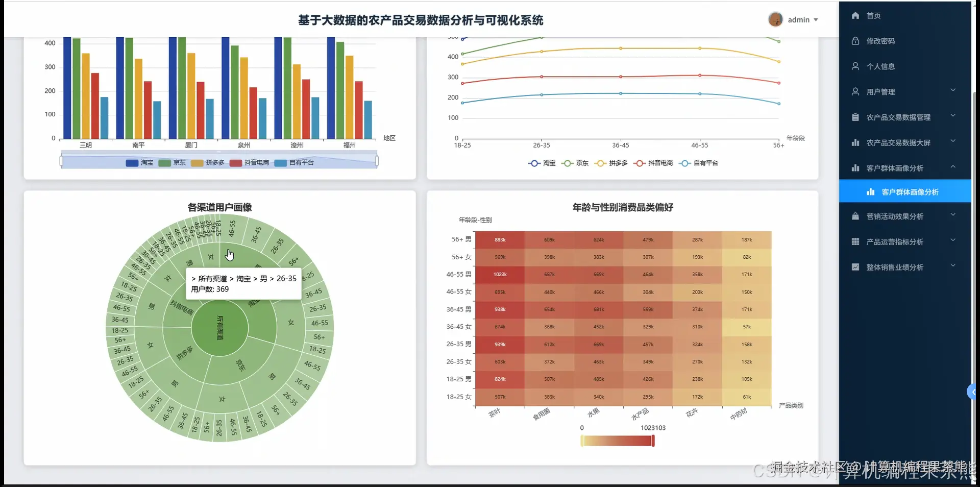Open the 首页 menu item
This screenshot has height=487, width=980.
click(x=905, y=15)
